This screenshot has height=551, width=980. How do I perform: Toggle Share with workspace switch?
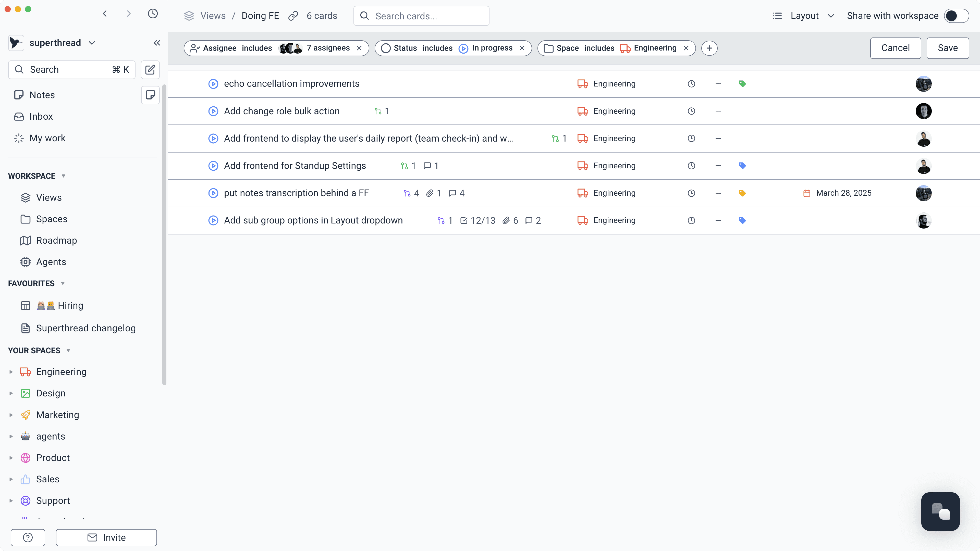tap(956, 16)
